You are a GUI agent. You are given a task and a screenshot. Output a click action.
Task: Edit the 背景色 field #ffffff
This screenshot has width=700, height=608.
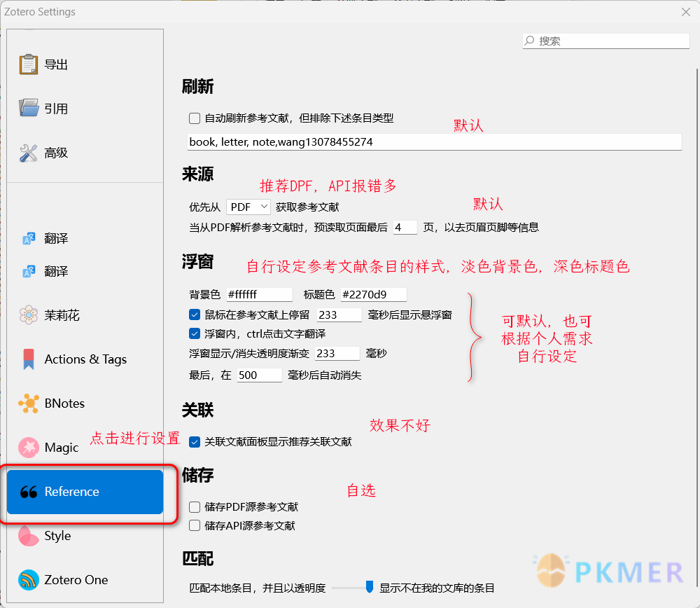(x=259, y=294)
